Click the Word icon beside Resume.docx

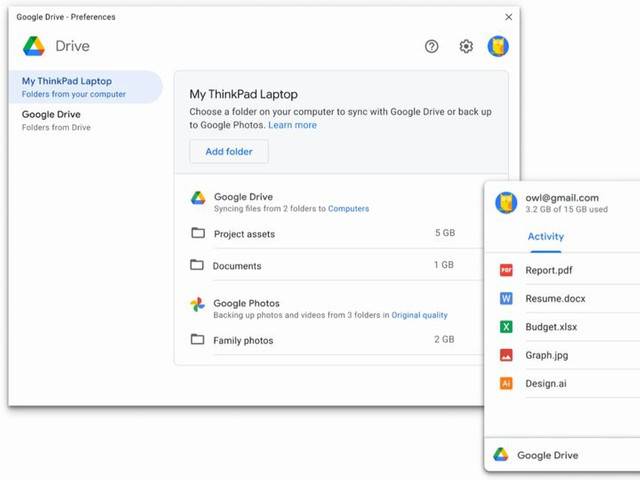(x=506, y=298)
